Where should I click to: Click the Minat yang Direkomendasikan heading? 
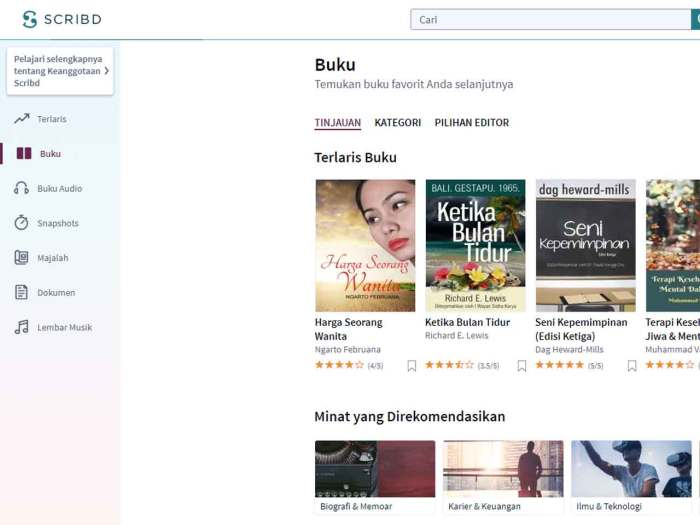click(x=410, y=417)
